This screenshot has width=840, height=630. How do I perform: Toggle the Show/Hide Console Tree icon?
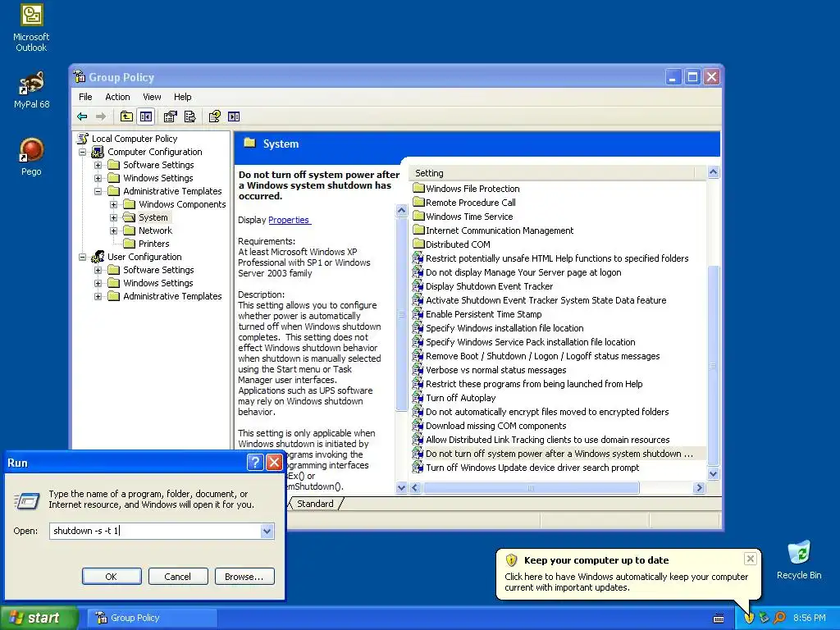tap(146, 116)
